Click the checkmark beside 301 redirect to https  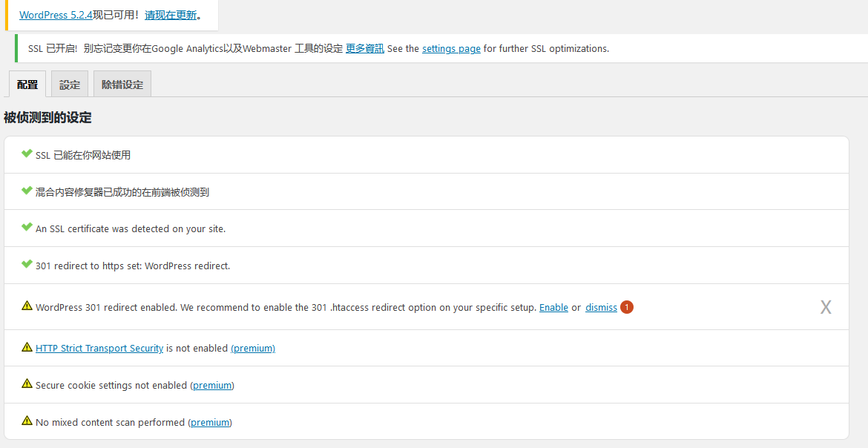[x=27, y=264]
